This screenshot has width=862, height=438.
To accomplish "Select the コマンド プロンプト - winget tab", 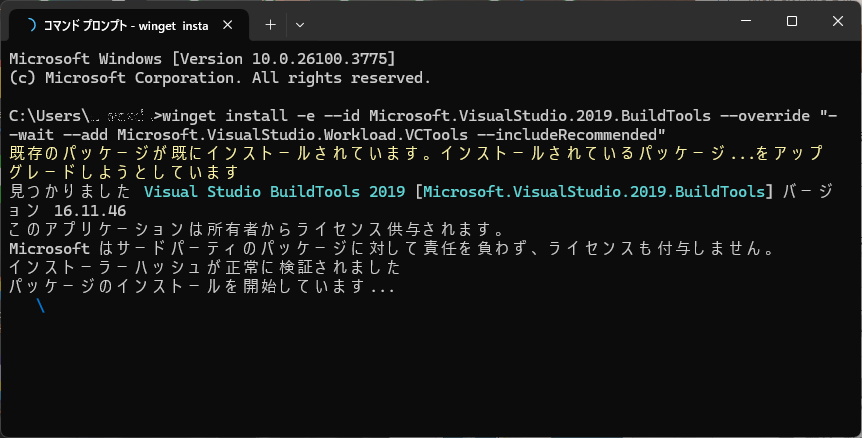I will click(x=125, y=25).
